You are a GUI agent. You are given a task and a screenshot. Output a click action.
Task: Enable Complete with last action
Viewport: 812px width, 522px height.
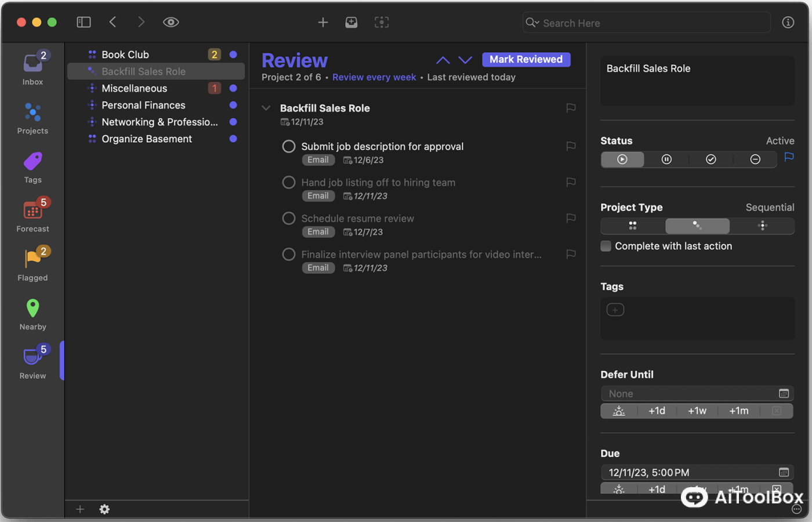pos(606,245)
